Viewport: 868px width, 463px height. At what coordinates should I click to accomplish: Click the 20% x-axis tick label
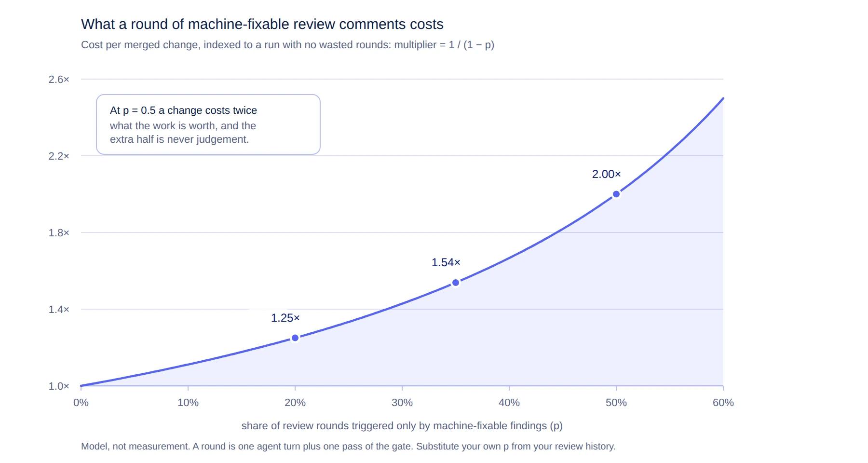pyautogui.click(x=295, y=403)
